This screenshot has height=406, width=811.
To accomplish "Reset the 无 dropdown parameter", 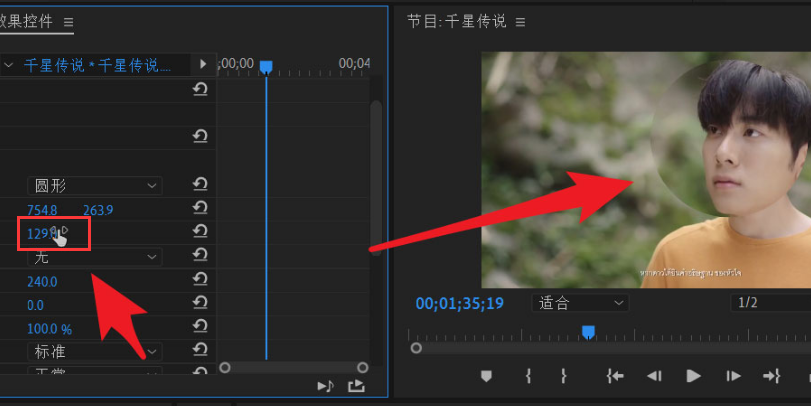I will 200,254.
